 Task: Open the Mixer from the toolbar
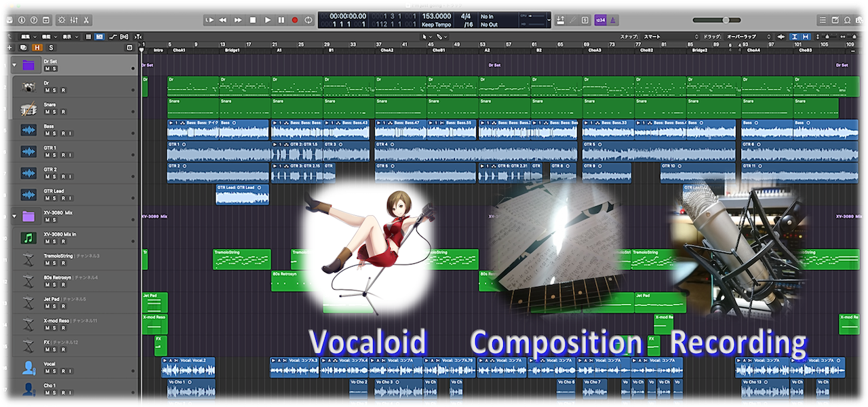(75, 20)
